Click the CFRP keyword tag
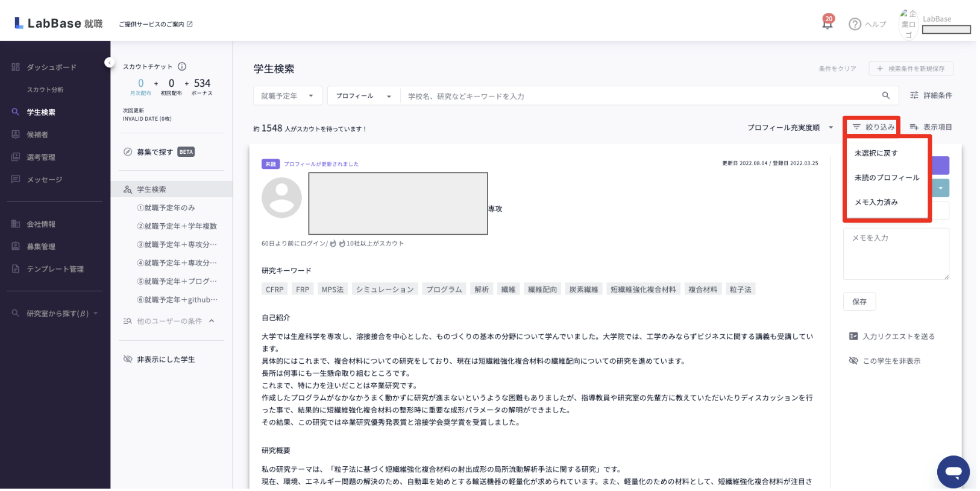The height and width of the screenshot is (491, 980). tap(275, 290)
